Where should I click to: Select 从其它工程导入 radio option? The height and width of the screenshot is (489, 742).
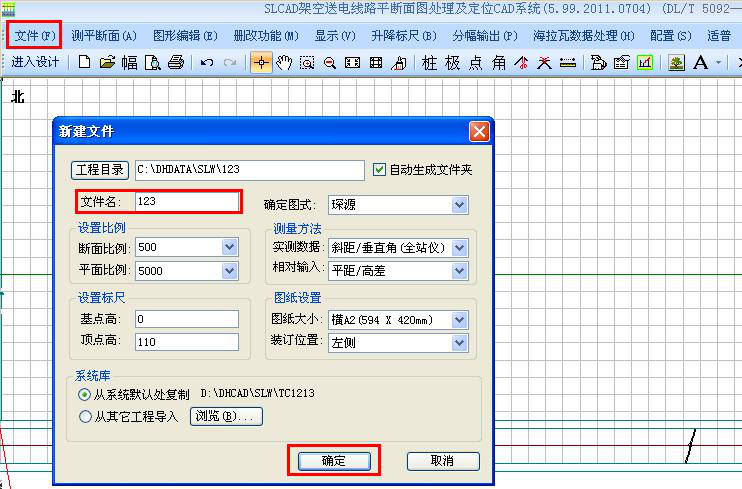85,417
